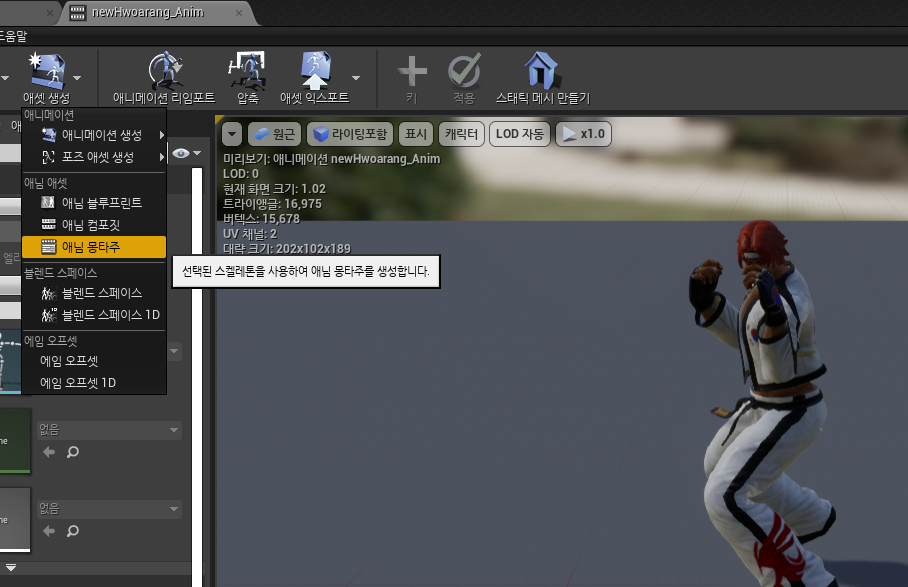The height and width of the screenshot is (587, 908).
Task: Click the Hwoarang character in viewport
Action: pos(764,405)
